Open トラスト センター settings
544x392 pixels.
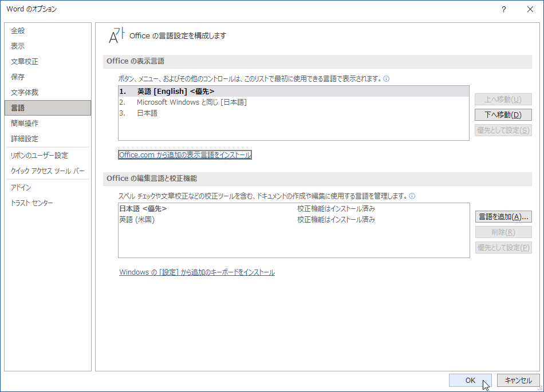[48, 203]
